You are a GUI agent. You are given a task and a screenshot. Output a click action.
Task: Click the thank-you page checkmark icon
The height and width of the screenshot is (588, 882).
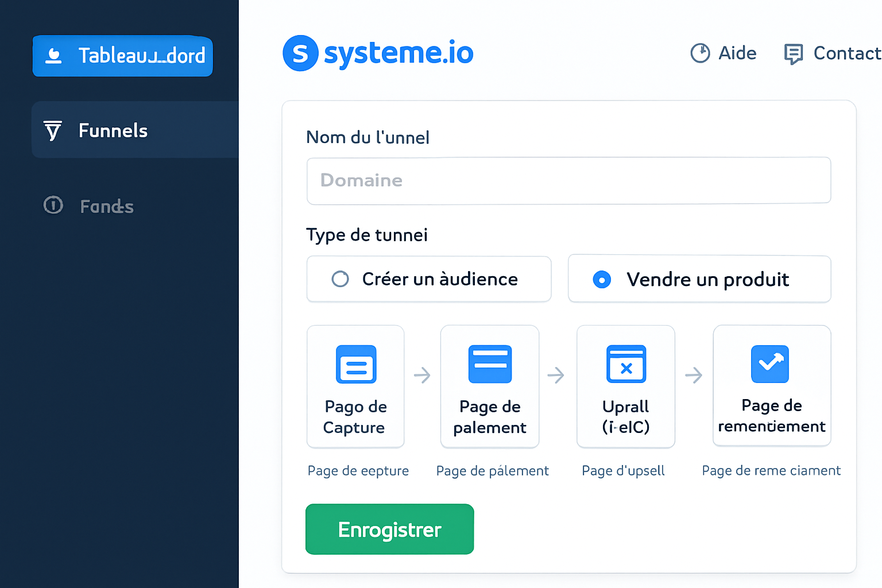770,364
